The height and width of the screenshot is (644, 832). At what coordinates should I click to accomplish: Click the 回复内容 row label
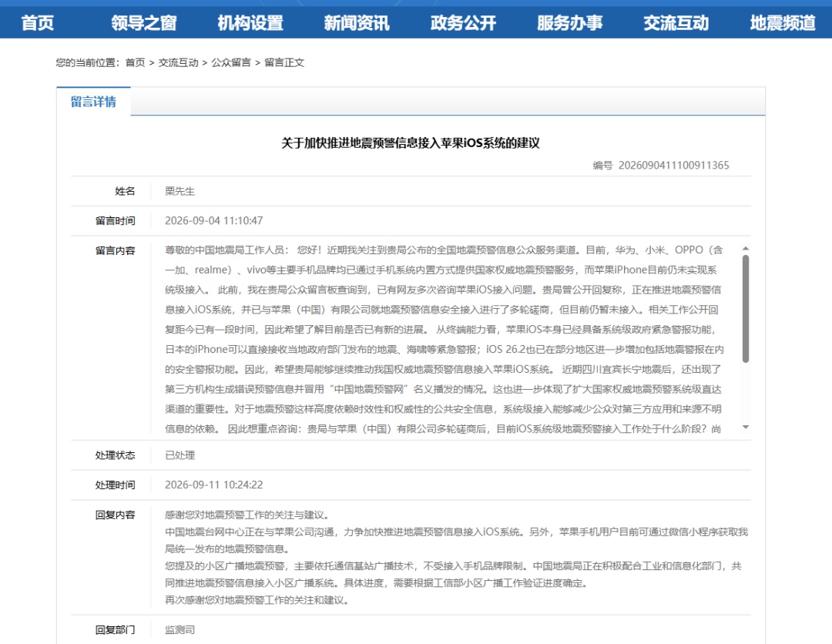(x=115, y=515)
